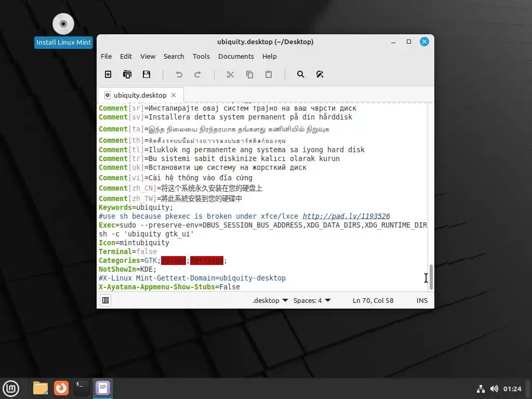Paste clipboard with toolbar paste icon
The image size is (532, 399).
coord(269,74)
